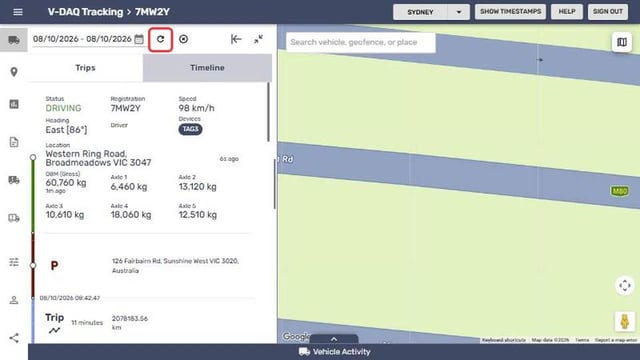The image size is (640, 360).
Task: Click the share sidebar icon
Action: pyautogui.click(x=14, y=338)
